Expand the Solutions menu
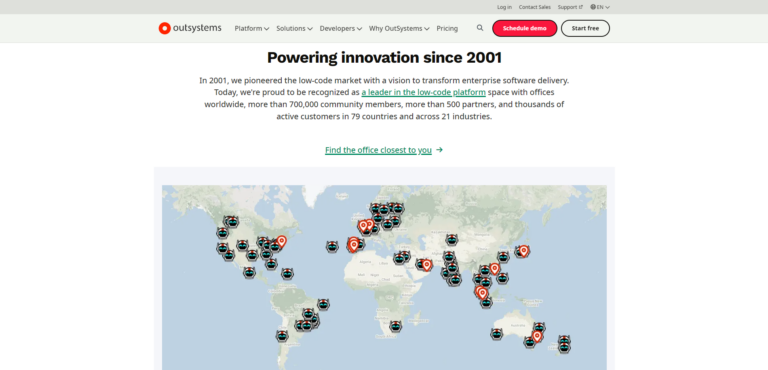768x370 pixels. click(294, 28)
